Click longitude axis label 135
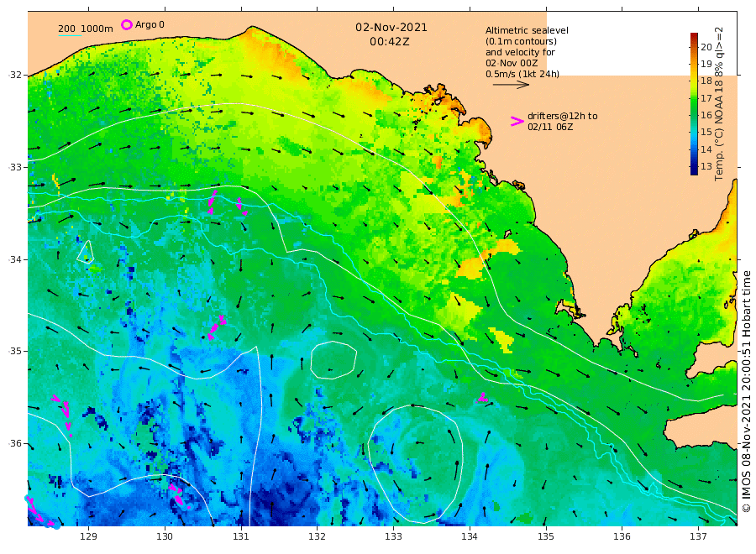 545,536
